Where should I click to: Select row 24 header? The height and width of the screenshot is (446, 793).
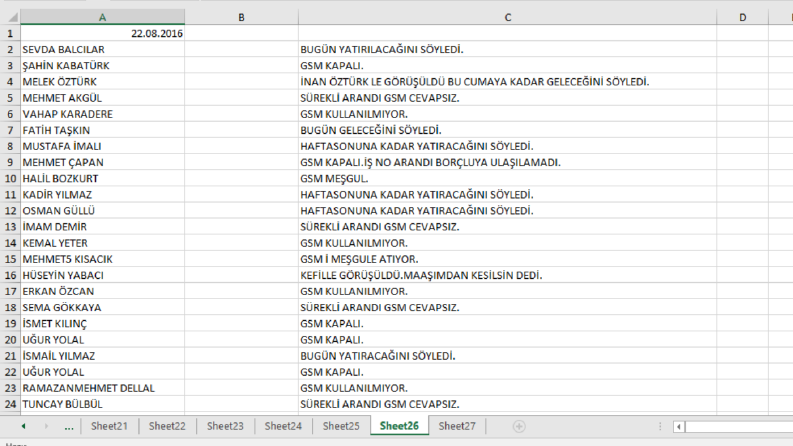pos(10,404)
